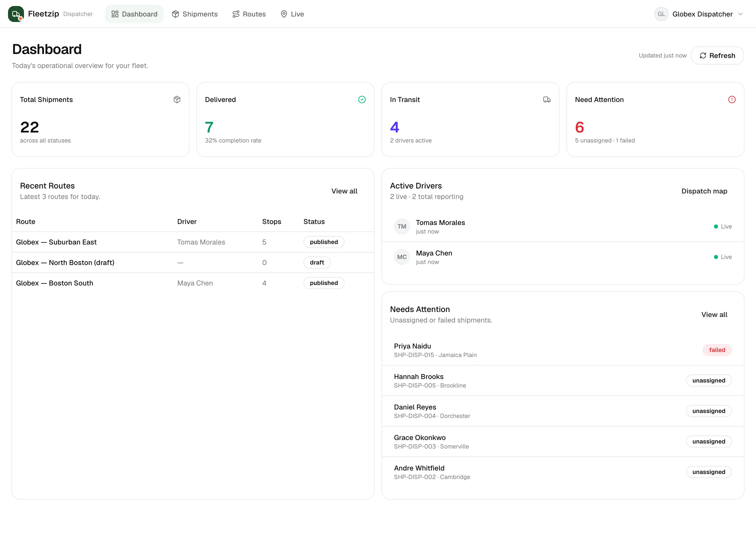
Task: Click the truck icon in In Transit card
Action: pyautogui.click(x=547, y=100)
